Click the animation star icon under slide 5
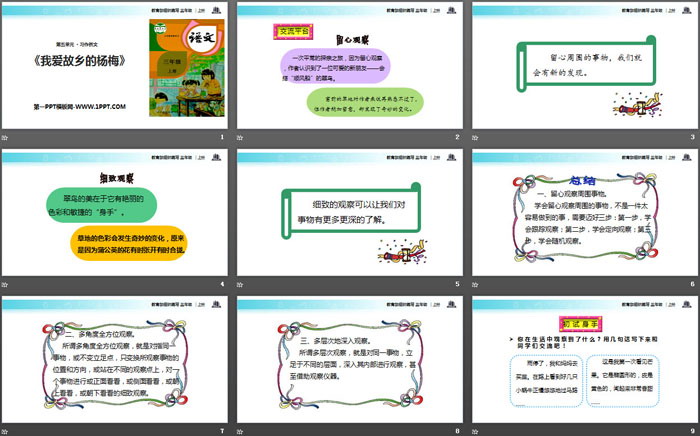 click(x=240, y=284)
